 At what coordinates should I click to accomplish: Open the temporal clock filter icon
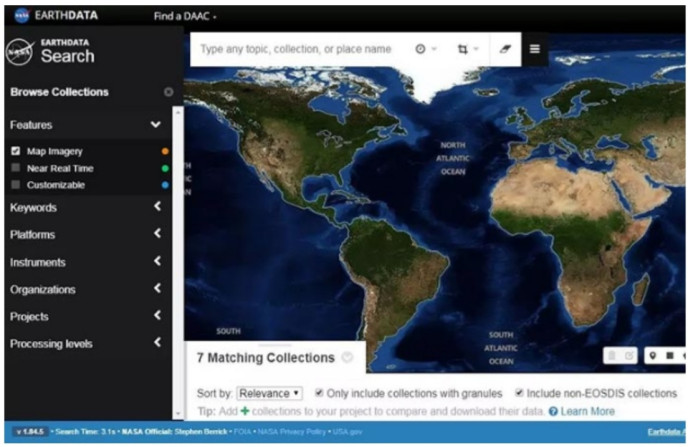point(420,49)
